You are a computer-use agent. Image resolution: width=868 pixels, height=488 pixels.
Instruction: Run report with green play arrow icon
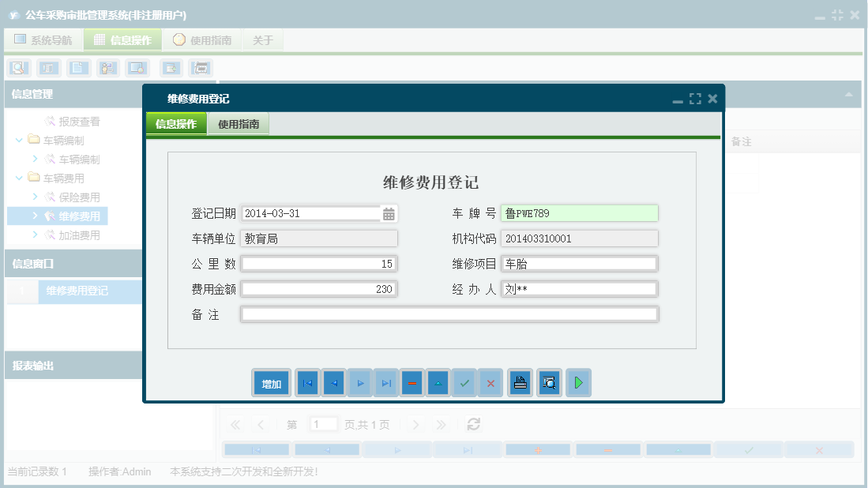point(578,382)
